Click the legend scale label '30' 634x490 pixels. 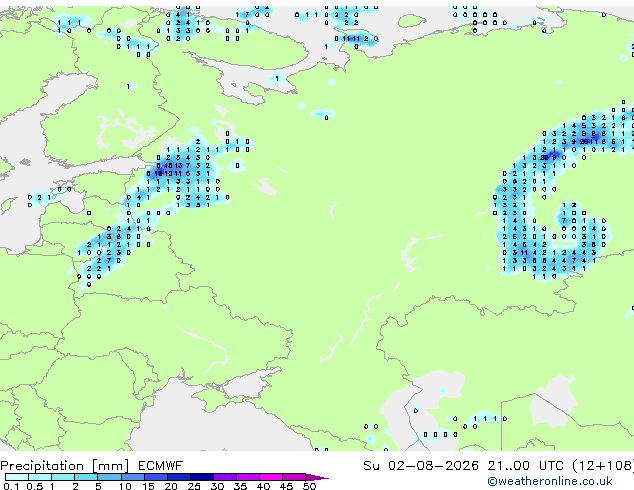[x=217, y=486]
